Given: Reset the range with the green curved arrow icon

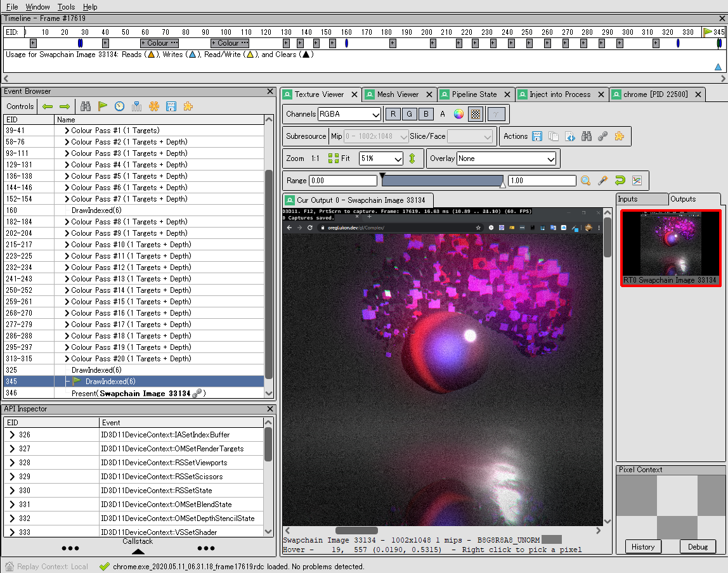Looking at the screenshot, I should (620, 181).
